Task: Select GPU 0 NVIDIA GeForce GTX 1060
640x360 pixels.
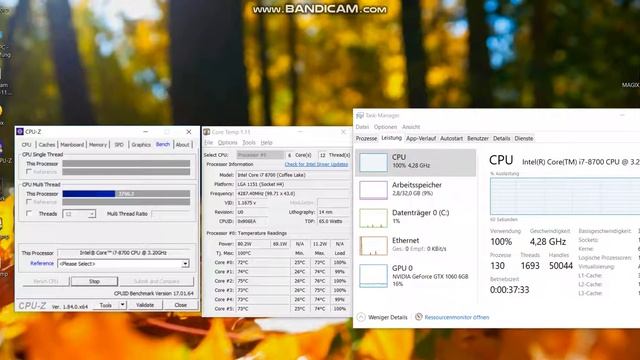Action: (416, 276)
